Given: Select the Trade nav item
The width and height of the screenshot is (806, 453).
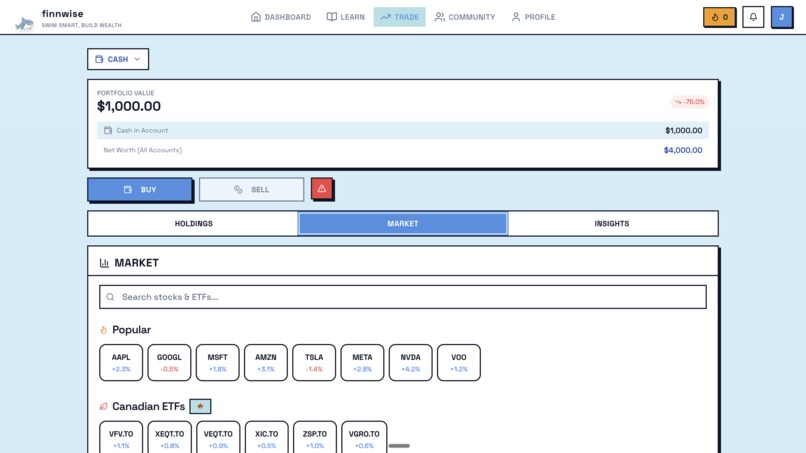Looking at the screenshot, I should tap(399, 17).
